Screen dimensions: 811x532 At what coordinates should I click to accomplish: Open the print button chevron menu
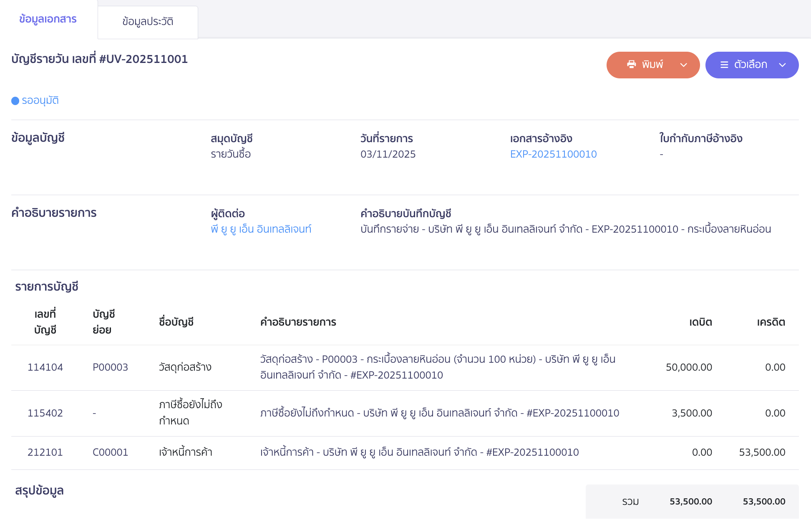[684, 65]
